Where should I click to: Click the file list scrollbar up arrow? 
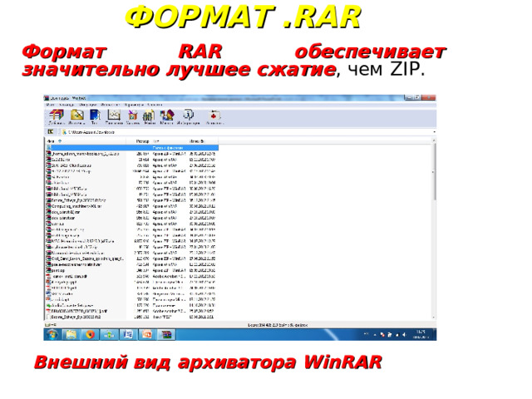point(434,140)
